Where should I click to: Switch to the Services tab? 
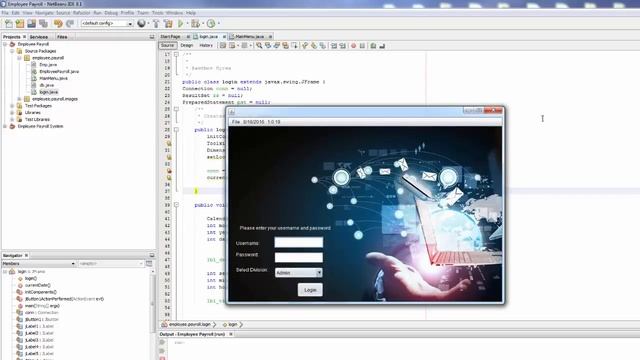coord(39,37)
